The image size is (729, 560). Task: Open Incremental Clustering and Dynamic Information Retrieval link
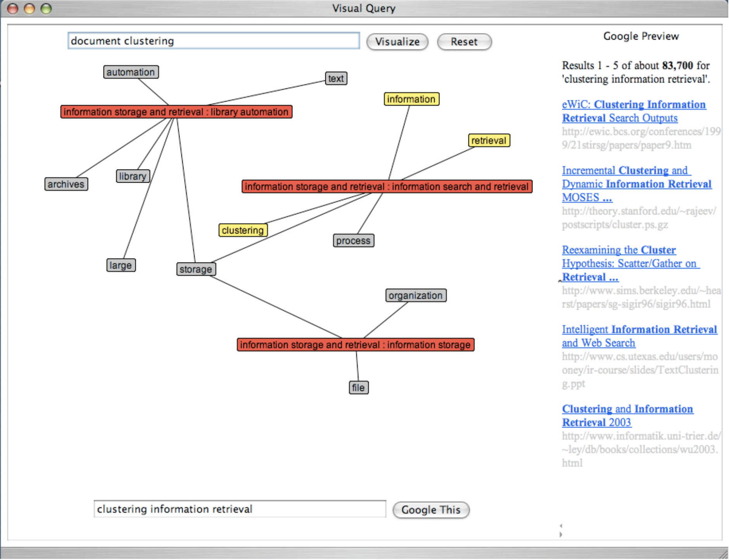(636, 184)
